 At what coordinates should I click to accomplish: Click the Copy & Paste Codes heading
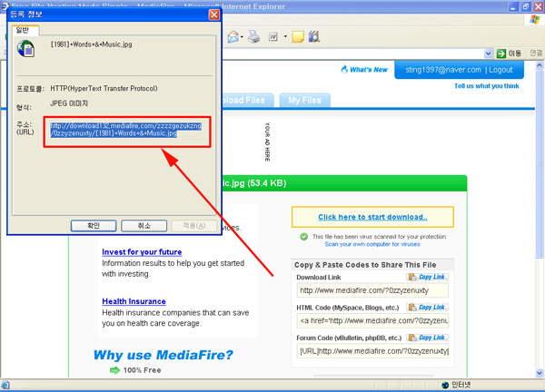point(365,265)
